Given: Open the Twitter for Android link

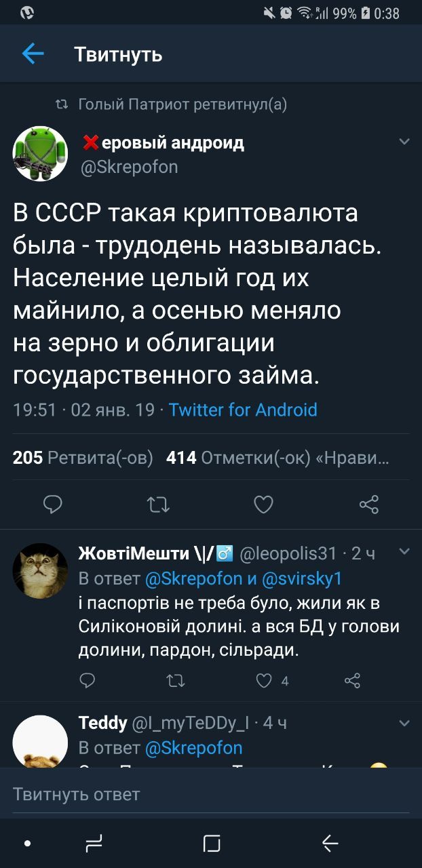Looking at the screenshot, I should (243, 410).
